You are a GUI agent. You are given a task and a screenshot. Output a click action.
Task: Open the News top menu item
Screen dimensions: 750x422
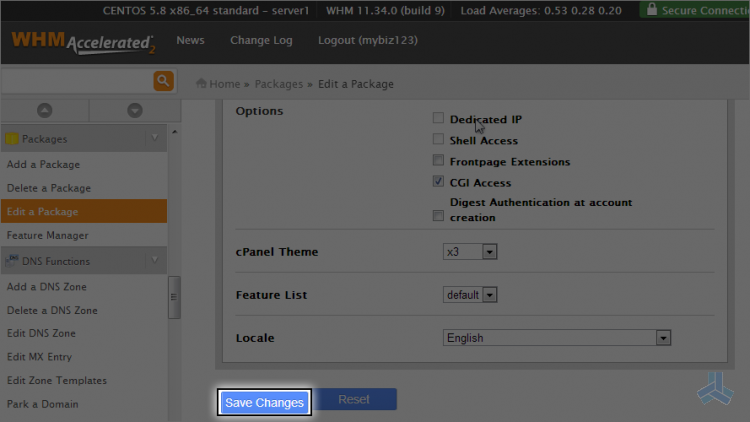click(x=190, y=40)
